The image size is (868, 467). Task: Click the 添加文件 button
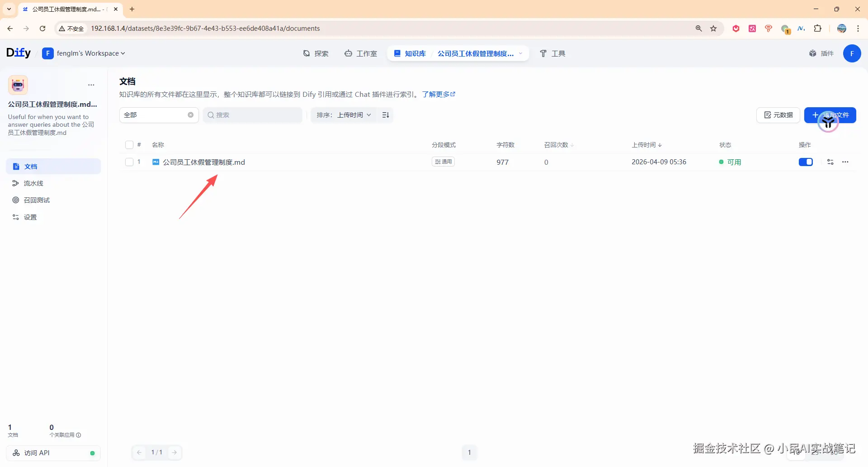coord(830,115)
